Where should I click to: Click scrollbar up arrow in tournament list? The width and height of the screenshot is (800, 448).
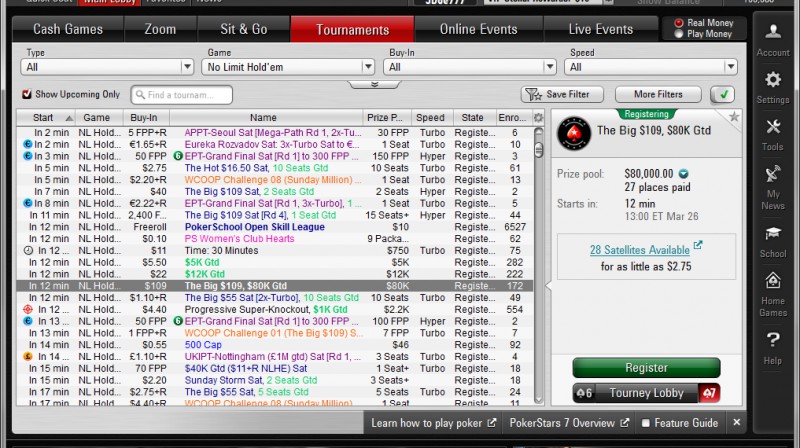click(x=539, y=132)
